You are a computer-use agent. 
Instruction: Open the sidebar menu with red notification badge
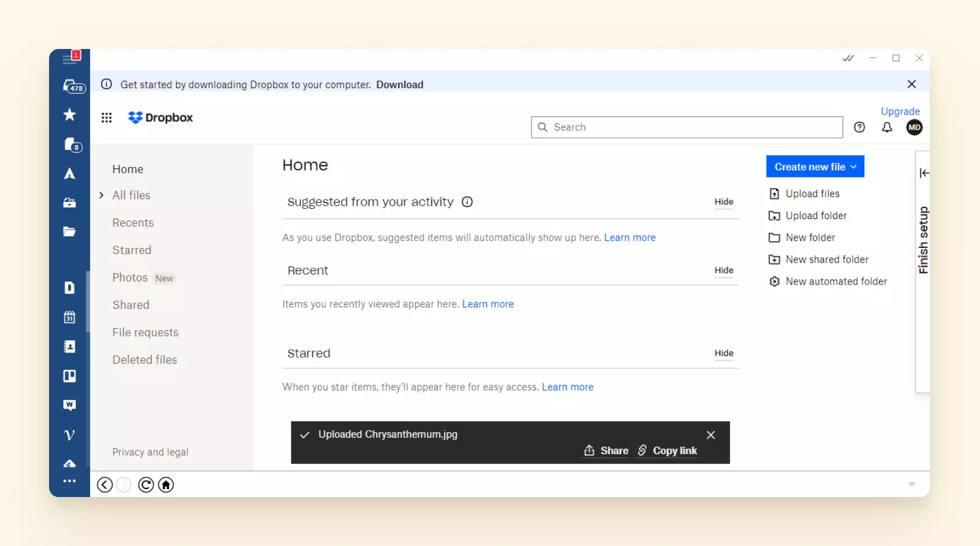pyautogui.click(x=70, y=58)
